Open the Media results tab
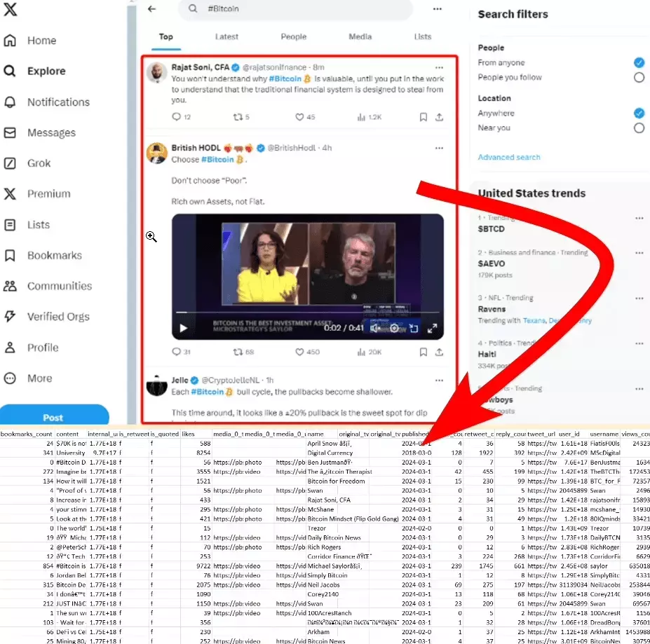Screen dimensions: 650x644 (x=360, y=36)
